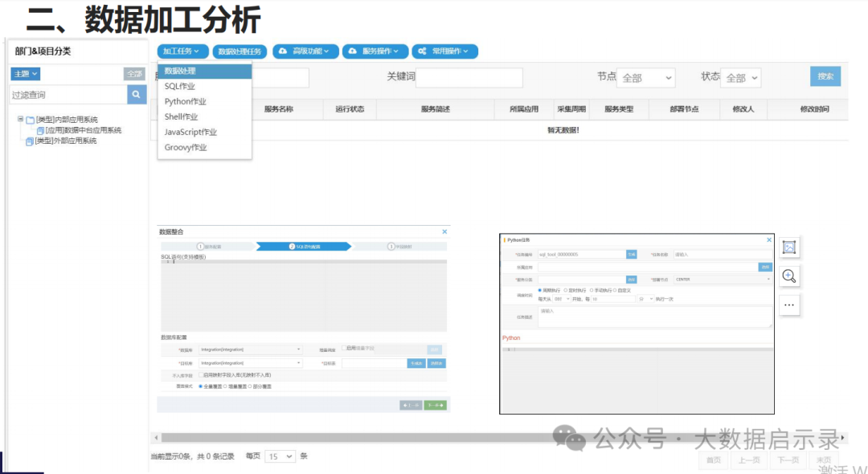Click right arrow of horizontal scrollbar
Image resolution: width=868 pixels, height=474 pixels.
pos(842,438)
